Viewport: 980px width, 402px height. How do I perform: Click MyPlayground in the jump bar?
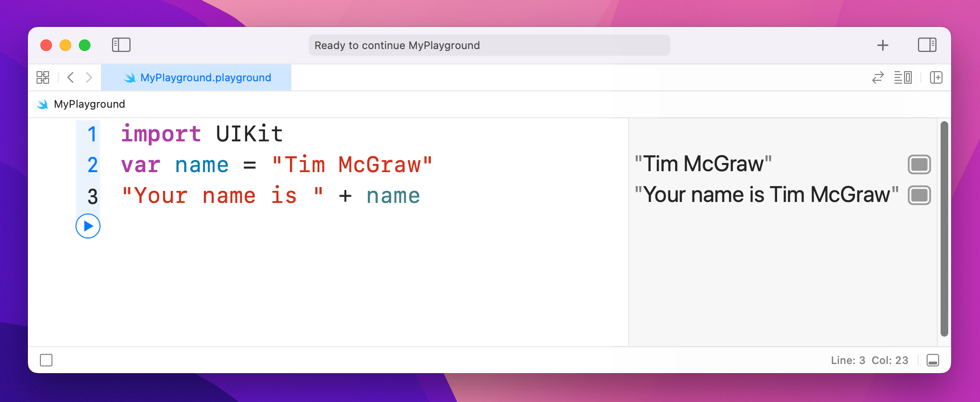pyautogui.click(x=89, y=104)
